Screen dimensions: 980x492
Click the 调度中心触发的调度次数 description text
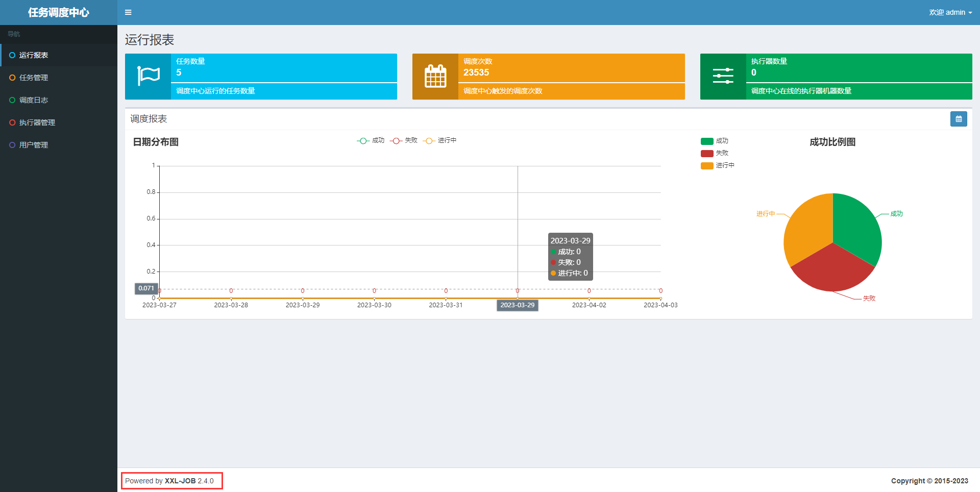[503, 91]
